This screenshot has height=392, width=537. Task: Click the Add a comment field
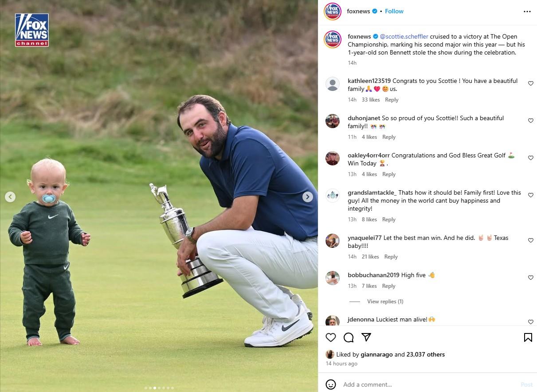pyautogui.click(x=428, y=384)
